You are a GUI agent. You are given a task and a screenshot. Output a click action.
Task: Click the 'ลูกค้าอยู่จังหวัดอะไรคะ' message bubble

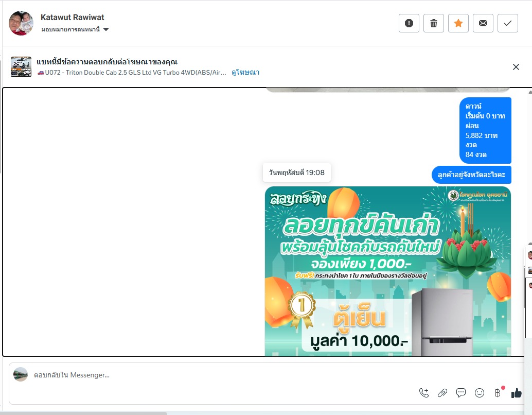[x=471, y=175]
